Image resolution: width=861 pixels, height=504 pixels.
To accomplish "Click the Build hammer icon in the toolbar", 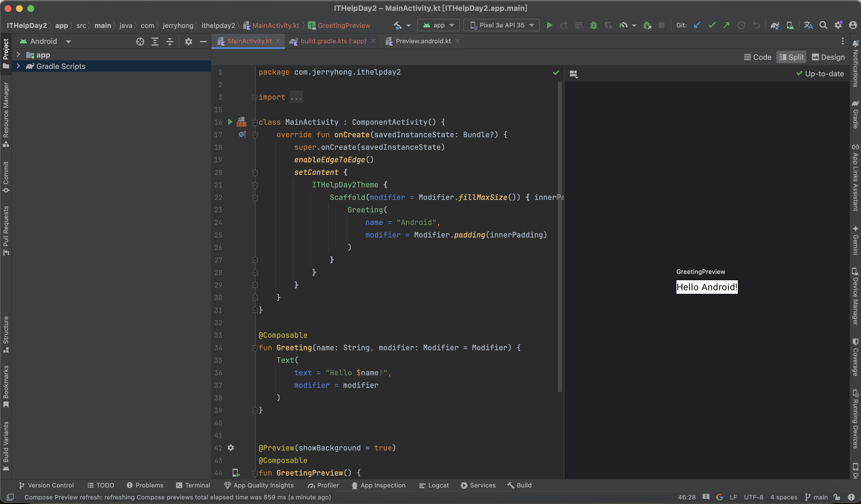I will 398,25.
